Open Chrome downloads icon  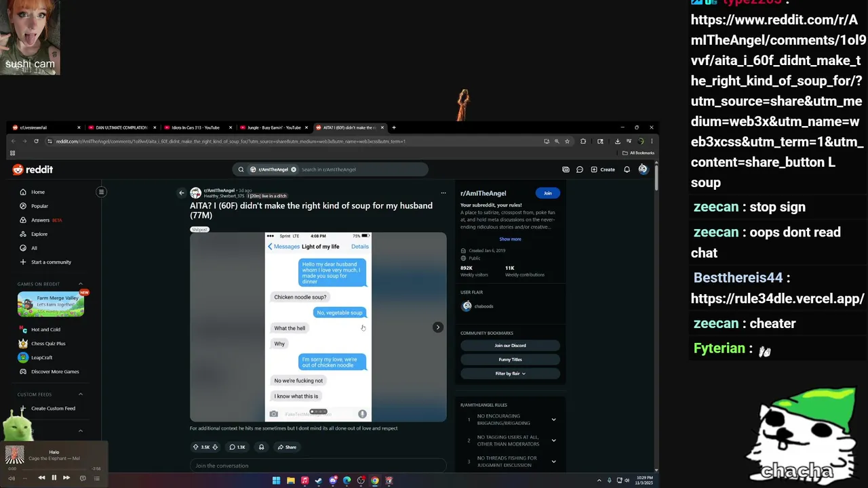[617, 142]
